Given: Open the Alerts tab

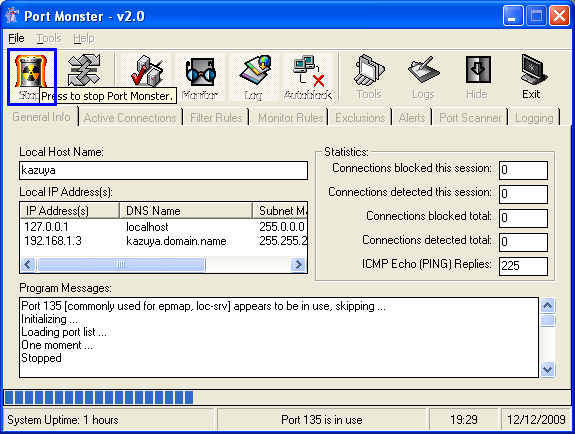Looking at the screenshot, I should tap(411, 118).
